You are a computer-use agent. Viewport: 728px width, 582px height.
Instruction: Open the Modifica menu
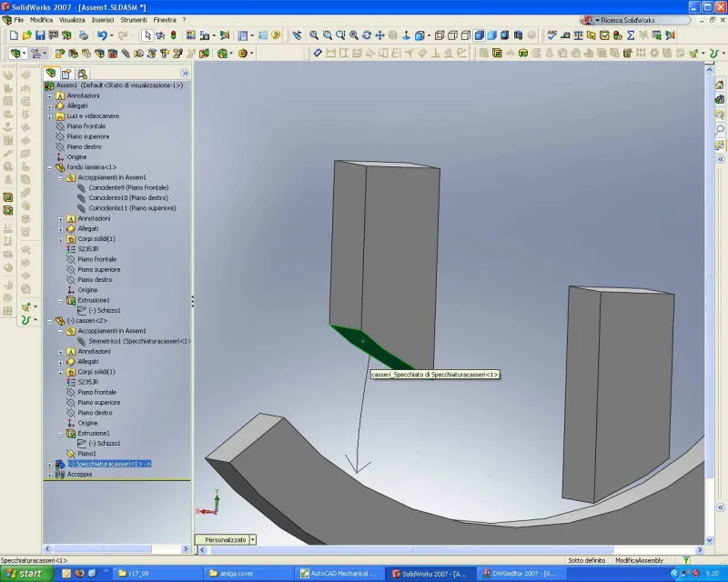tap(41, 20)
